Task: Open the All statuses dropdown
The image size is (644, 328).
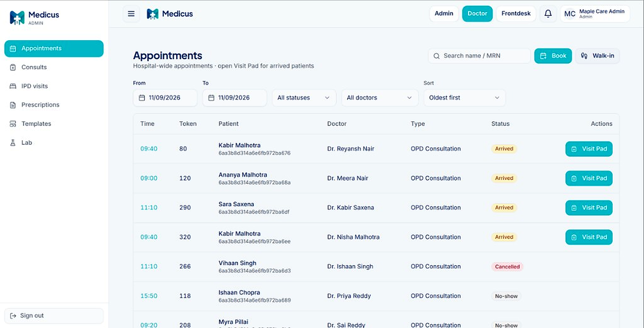Action: click(x=304, y=98)
